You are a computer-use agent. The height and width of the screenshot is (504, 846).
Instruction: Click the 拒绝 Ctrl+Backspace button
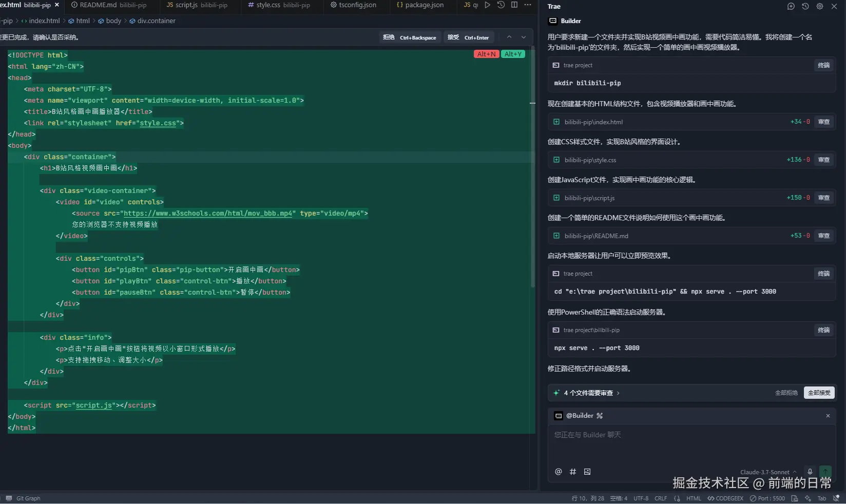(410, 37)
